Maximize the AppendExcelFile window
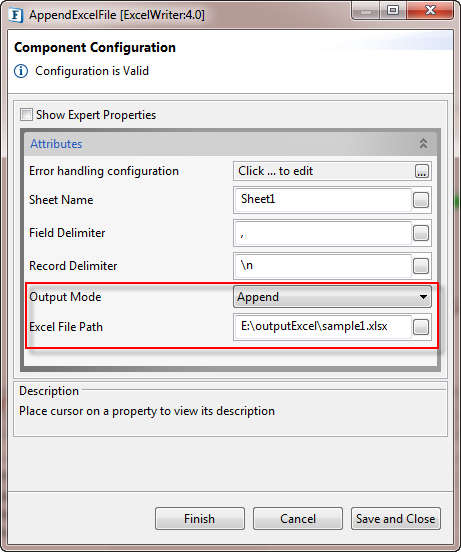 pyautogui.click(x=393, y=11)
